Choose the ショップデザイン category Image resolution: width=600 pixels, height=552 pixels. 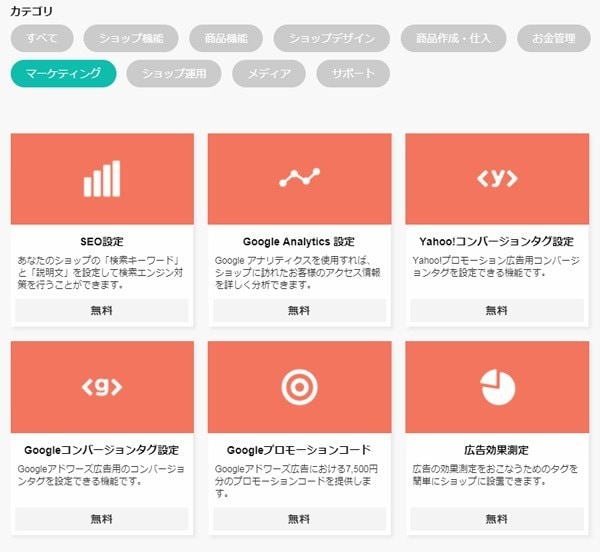pos(331,38)
